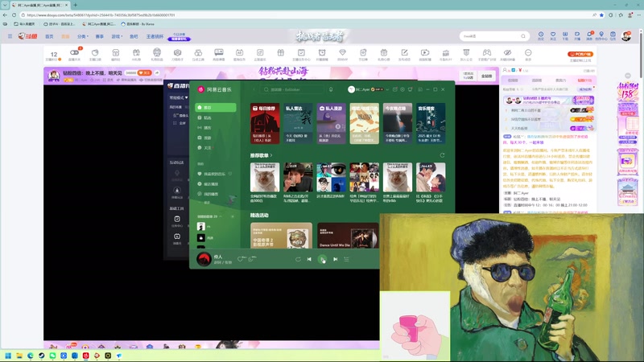Open the history clock icon in Douyu header
644x362 pixels.
tap(541, 36)
